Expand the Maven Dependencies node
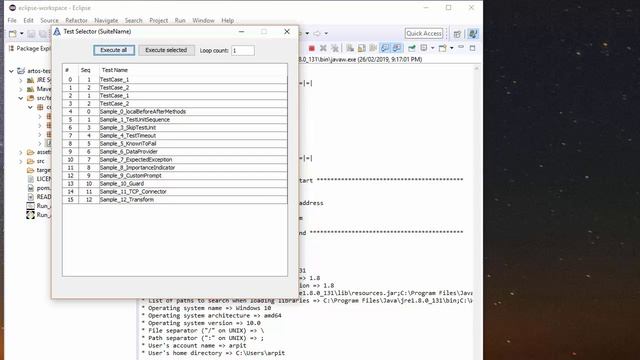 [x=21, y=89]
